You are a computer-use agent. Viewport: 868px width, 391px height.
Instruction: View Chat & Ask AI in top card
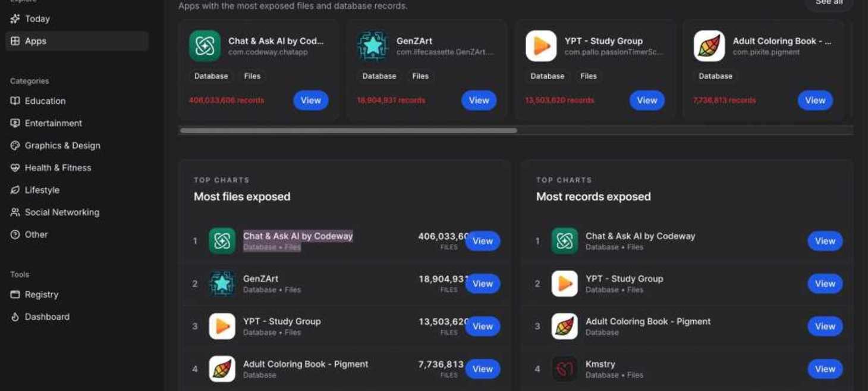[310, 101]
